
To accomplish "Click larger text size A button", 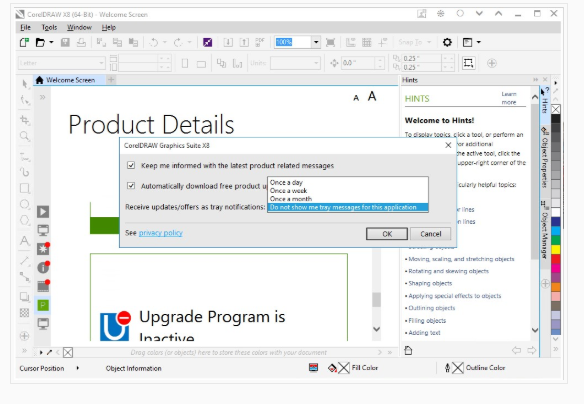I will pyautogui.click(x=372, y=96).
